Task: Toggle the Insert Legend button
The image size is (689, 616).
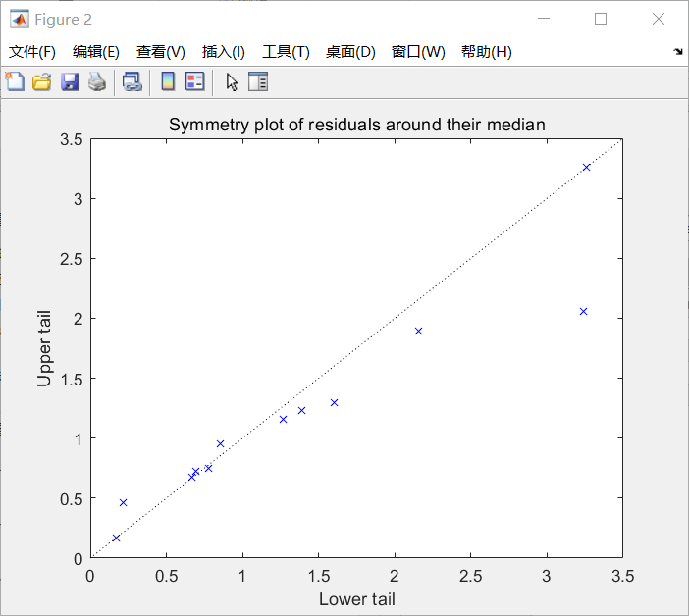Action: coord(195,82)
